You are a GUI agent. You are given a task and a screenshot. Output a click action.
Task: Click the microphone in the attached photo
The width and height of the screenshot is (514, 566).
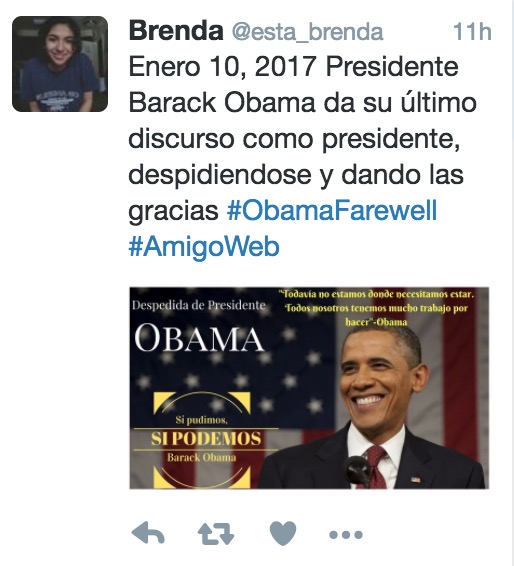pos(358,470)
